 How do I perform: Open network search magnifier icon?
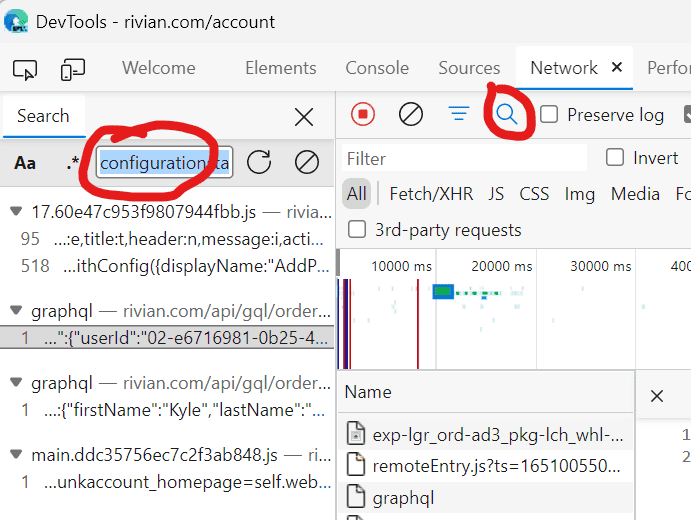[506, 114]
